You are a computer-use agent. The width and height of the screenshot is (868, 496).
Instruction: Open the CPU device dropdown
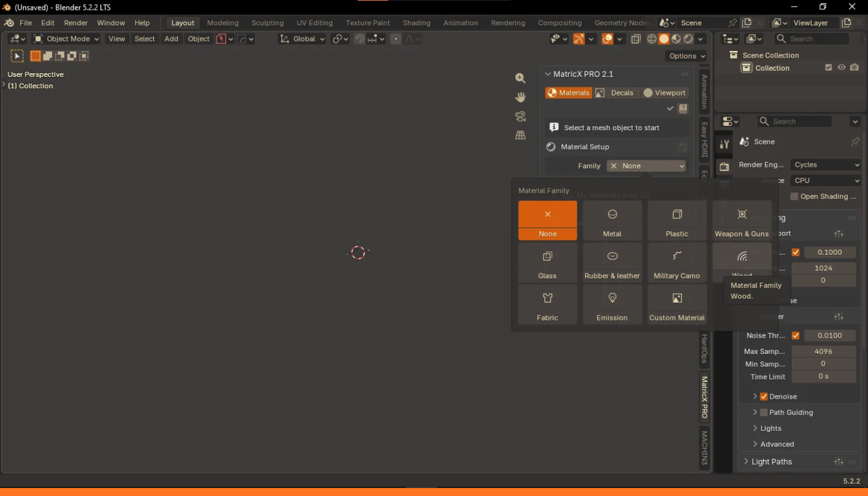[826, 180]
